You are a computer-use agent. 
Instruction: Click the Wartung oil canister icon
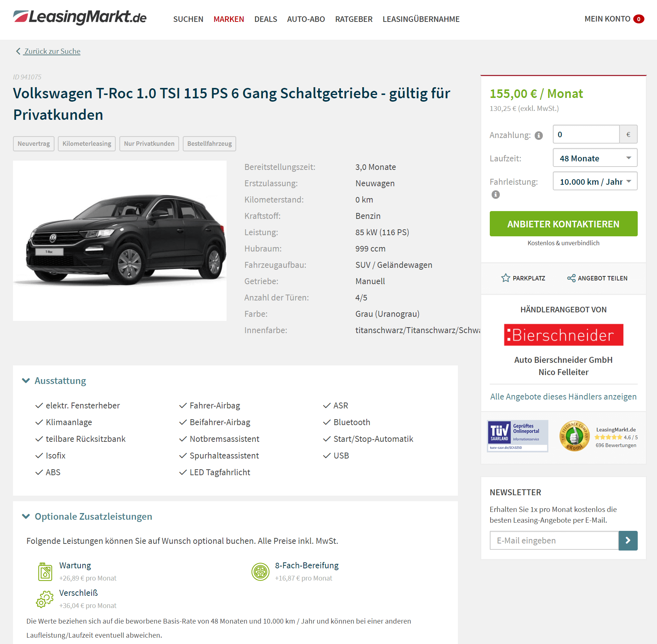click(x=45, y=572)
